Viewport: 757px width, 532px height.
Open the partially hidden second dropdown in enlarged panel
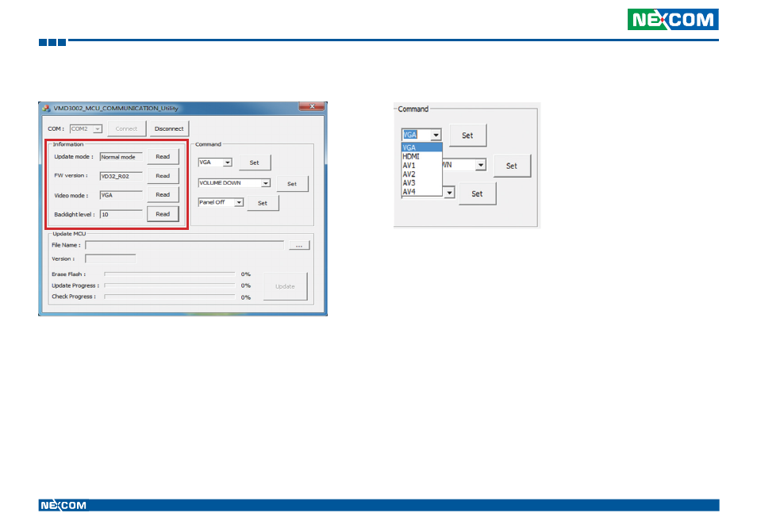480,165
